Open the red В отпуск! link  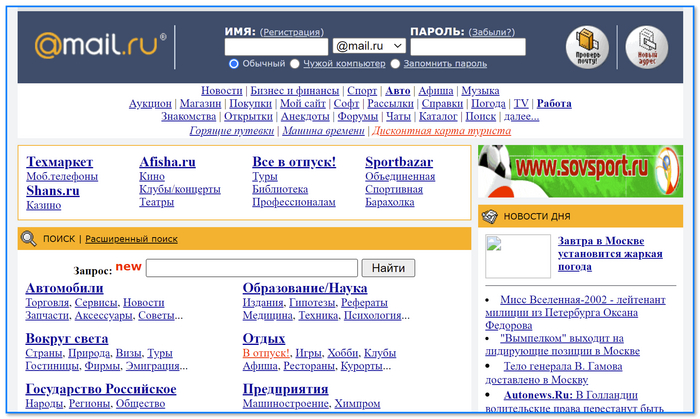(x=266, y=353)
